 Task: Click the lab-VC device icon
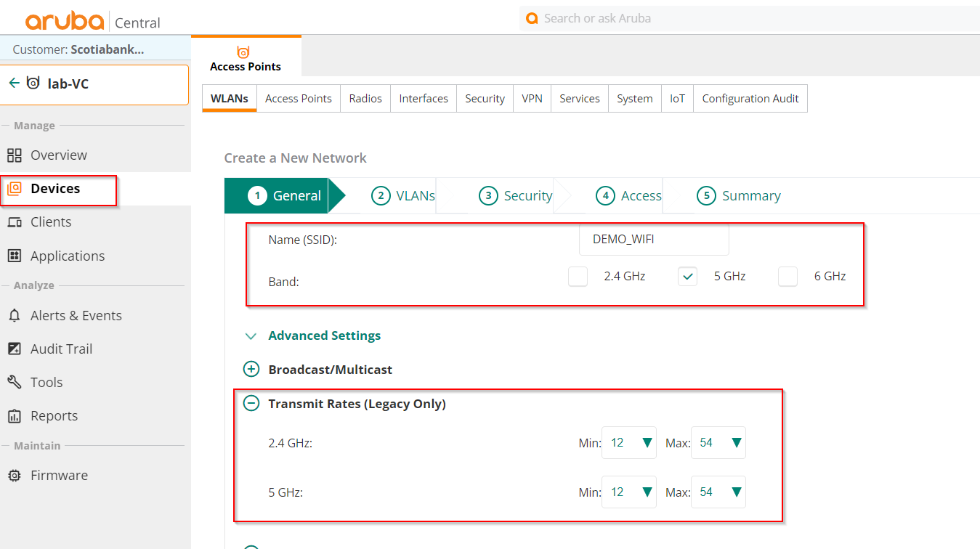coord(33,83)
